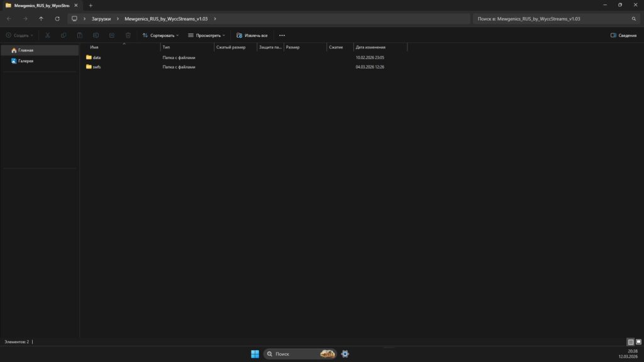Switch to large thumbnails view icon
Screen dimensions: 644x362
click(639, 342)
